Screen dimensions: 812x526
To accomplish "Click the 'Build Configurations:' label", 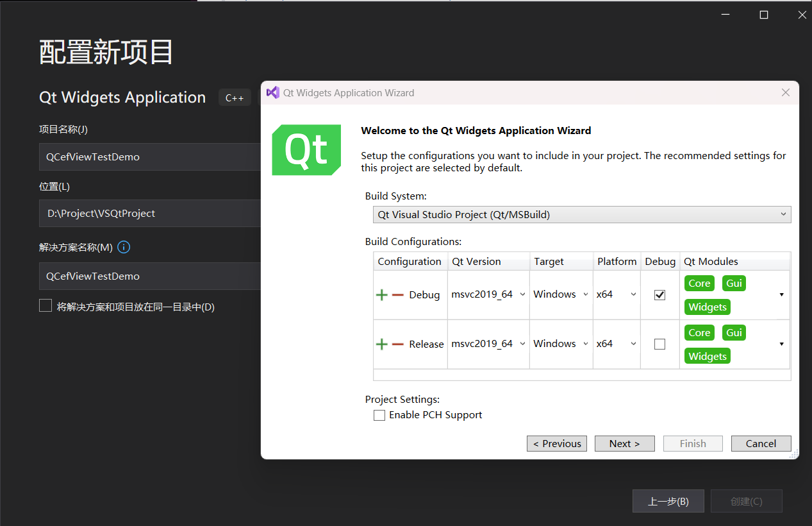I will (x=413, y=242).
